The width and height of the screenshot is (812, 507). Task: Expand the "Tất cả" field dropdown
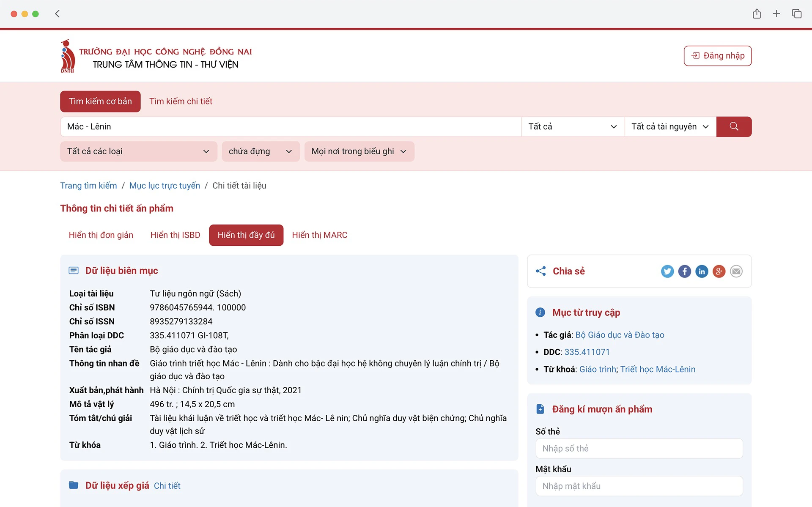[573, 126]
